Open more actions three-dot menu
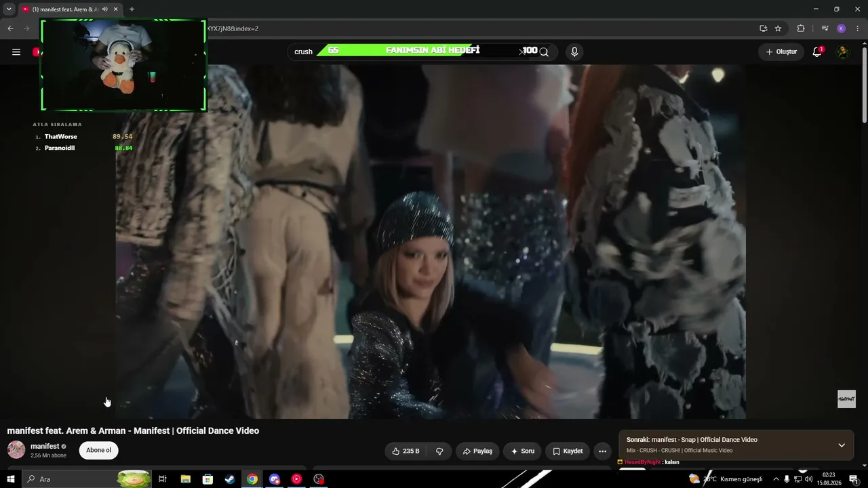This screenshot has height=488, width=868. 602,451
